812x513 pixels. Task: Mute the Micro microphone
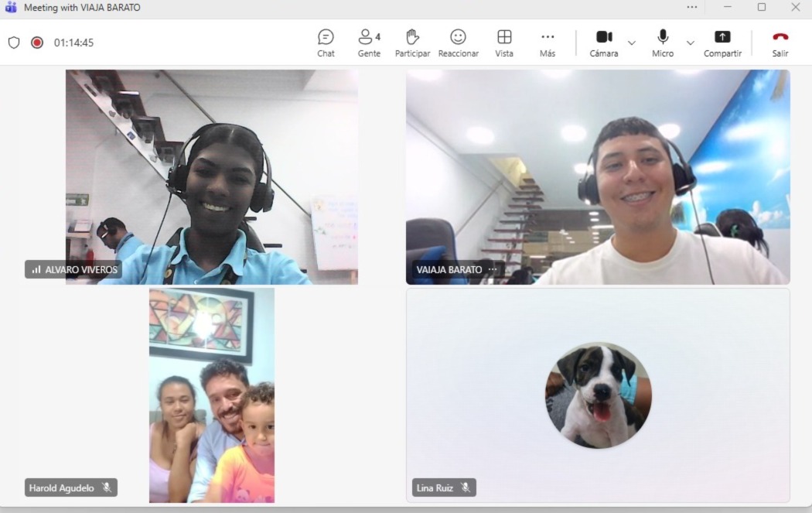pyautogui.click(x=663, y=43)
